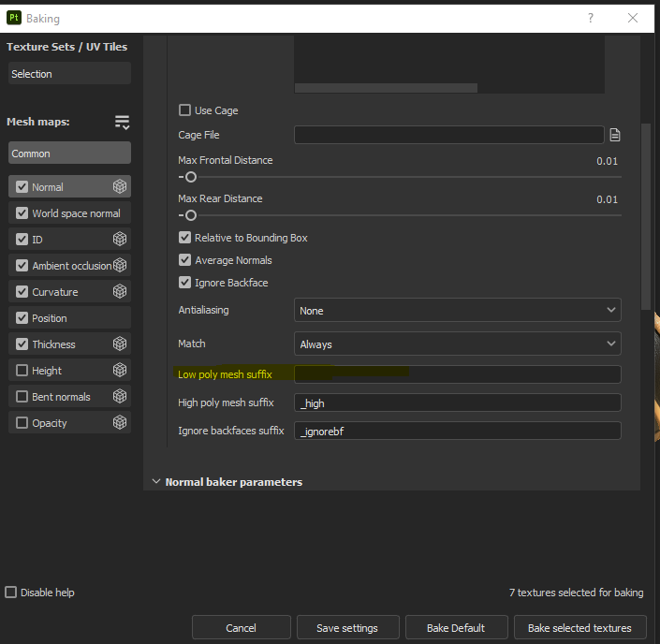Collapse Normal baker parameters section
The height and width of the screenshot is (644, 660).
tap(155, 482)
